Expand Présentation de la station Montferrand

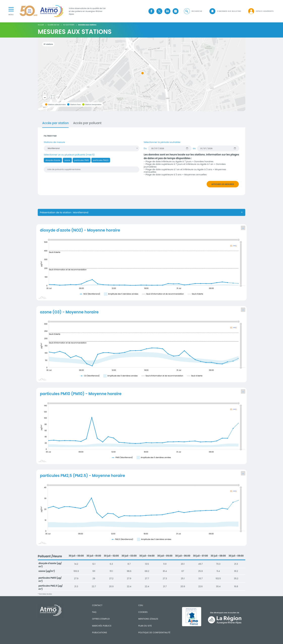(x=141, y=212)
